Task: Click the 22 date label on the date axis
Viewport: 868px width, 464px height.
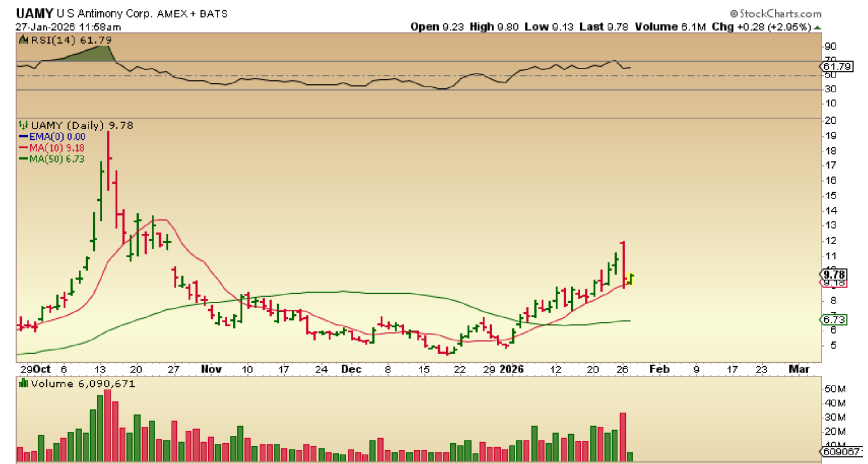Action: (x=460, y=369)
